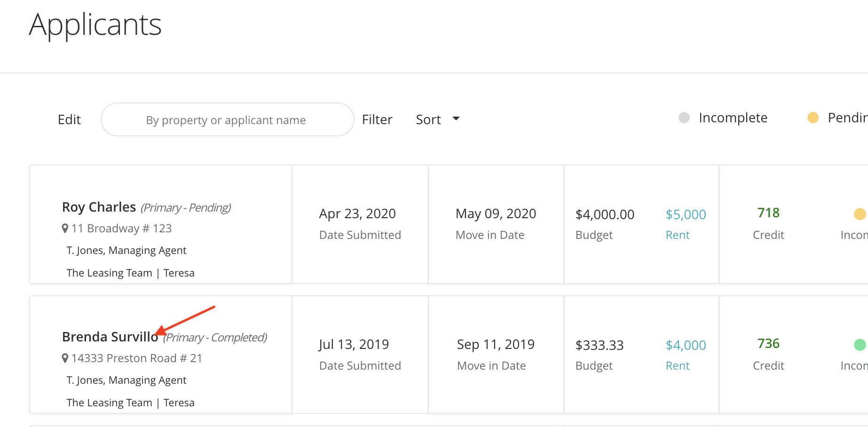The width and height of the screenshot is (868, 427).
Task: Click the $4,000 rent link
Action: [686, 345]
